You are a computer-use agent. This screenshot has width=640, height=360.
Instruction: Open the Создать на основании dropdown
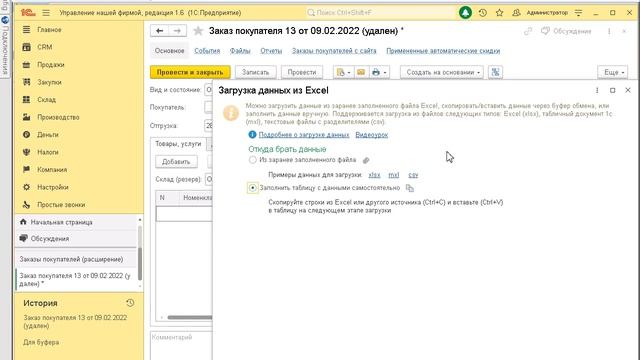(x=442, y=72)
